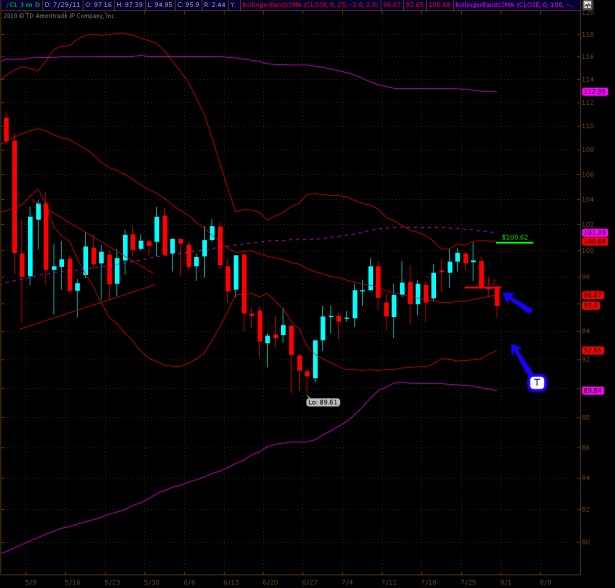
Task: Click the 6/20 date label
Action: tap(270, 583)
